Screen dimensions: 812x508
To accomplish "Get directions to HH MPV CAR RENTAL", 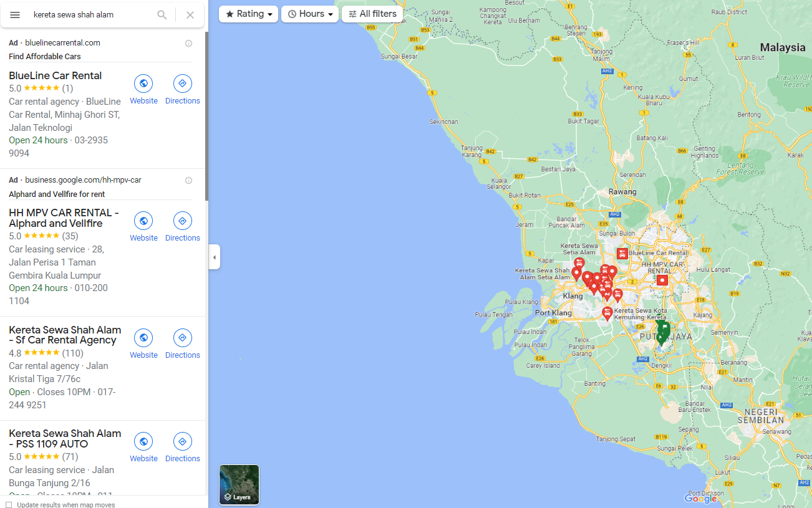I will [x=182, y=221].
